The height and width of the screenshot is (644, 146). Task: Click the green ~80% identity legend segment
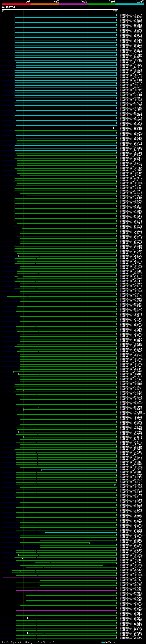point(101,4)
